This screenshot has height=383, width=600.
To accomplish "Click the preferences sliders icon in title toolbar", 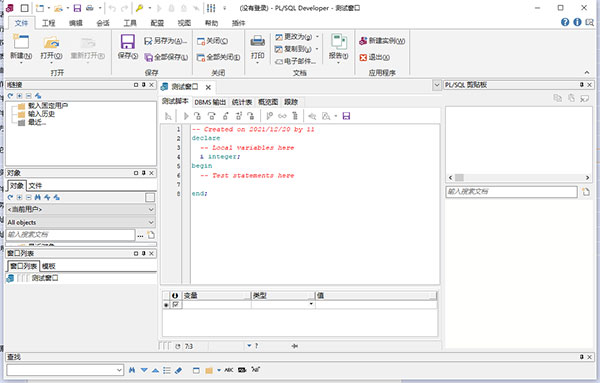I will [x=211, y=8].
